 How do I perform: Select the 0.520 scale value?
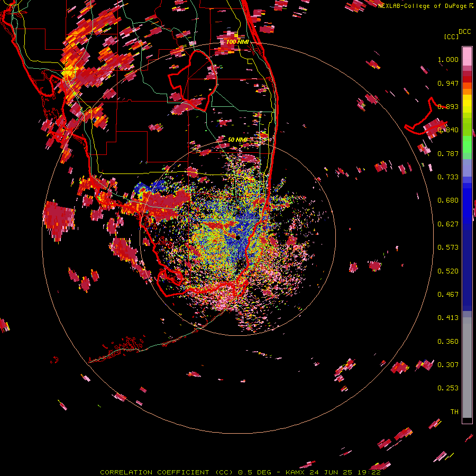[x=448, y=271]
